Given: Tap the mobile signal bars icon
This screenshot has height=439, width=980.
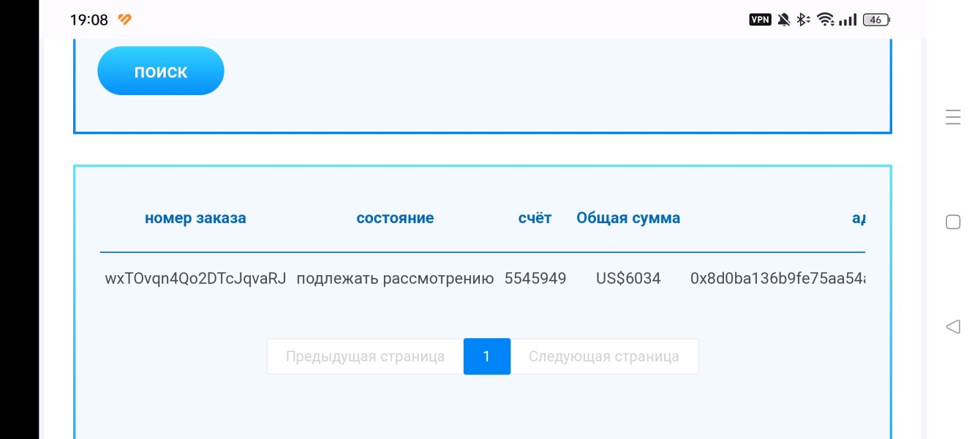Looking at the screenshot, I should [848, 20].
